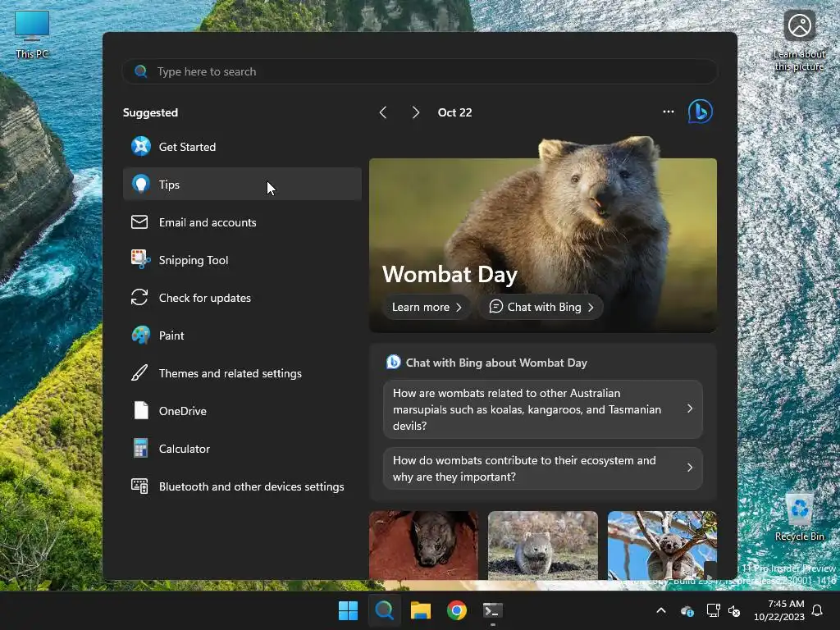
Task: Click the Chat with Bing about Wombat Day heading
Action: (x=496, y=363)
